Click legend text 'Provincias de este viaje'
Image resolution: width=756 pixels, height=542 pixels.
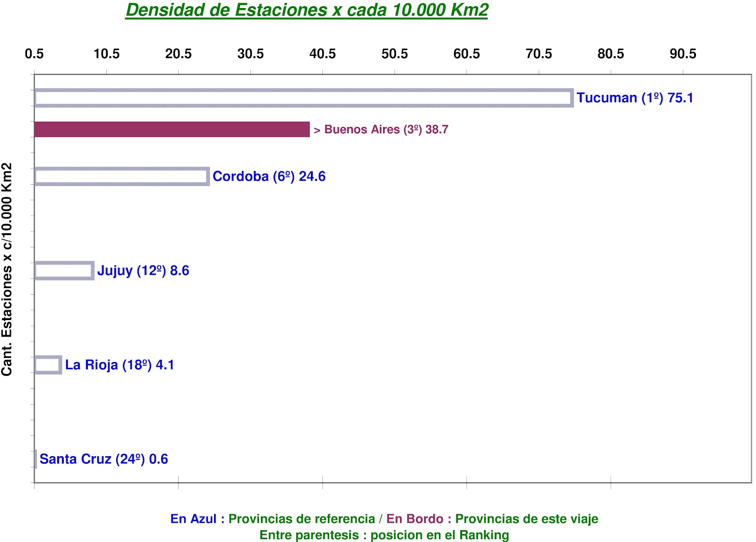pos(526,519)
